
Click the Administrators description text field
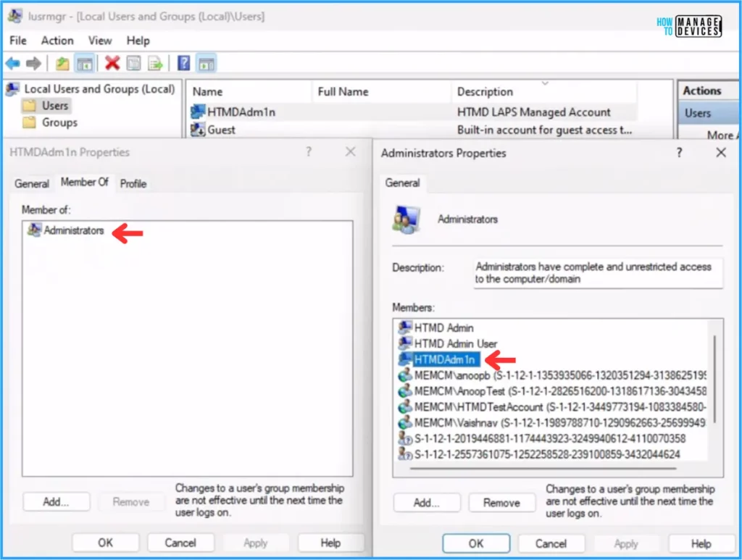(598, 273)
